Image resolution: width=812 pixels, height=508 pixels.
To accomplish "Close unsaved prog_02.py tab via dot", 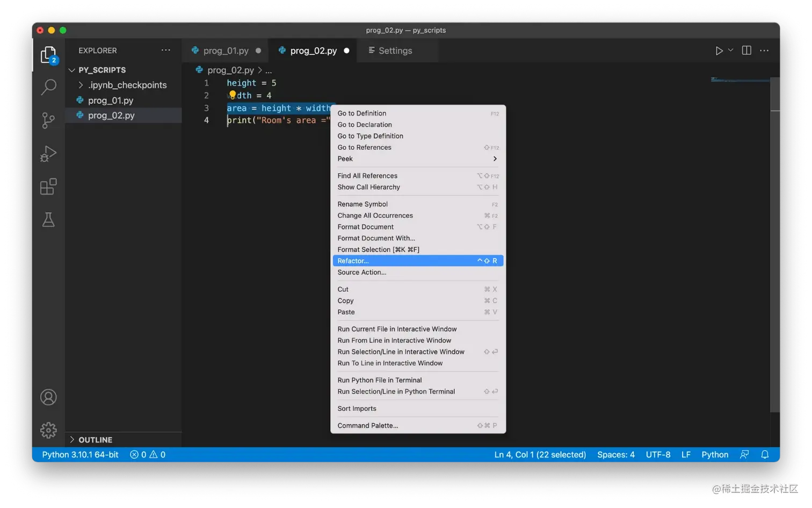I will click(346, 51).
